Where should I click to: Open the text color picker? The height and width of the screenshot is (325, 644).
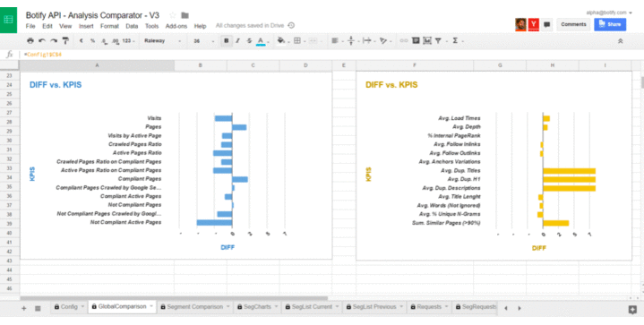tap(261, 40)
